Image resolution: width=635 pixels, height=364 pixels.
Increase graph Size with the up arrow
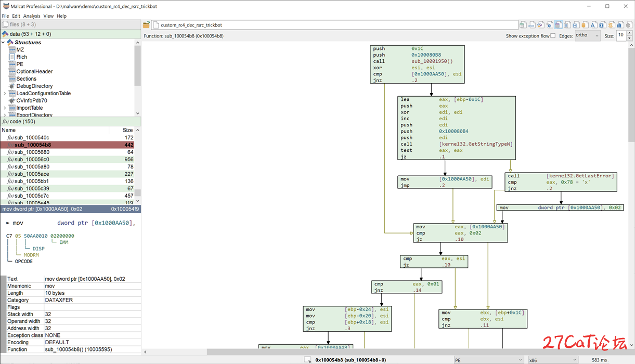(x=630, y=33)
